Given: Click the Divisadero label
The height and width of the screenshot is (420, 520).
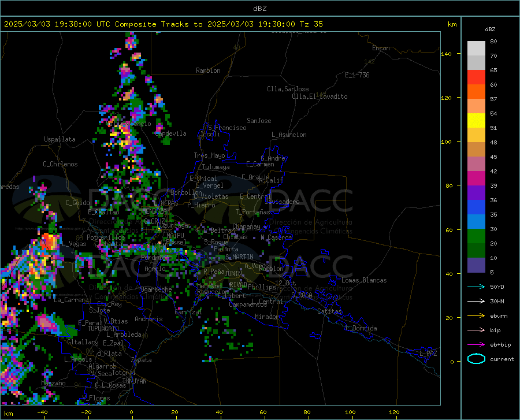Looking at the screenshot, I should tap(282, 202).
